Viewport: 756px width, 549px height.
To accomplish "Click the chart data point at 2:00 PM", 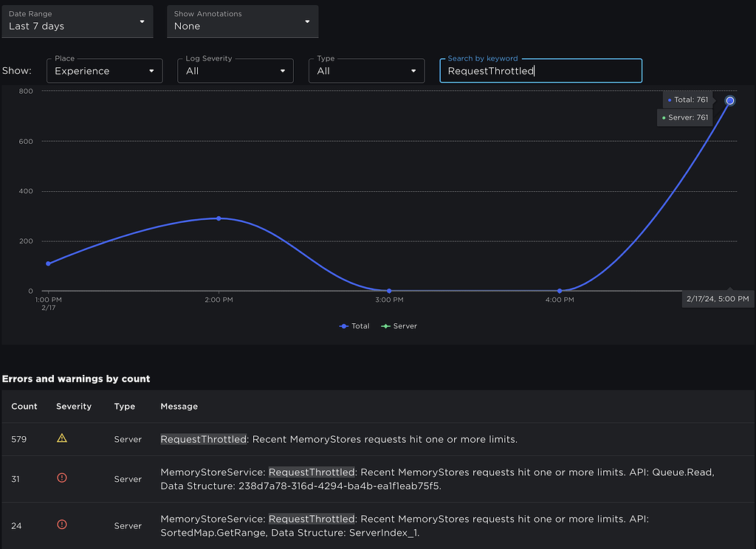I will pos(219,218).
